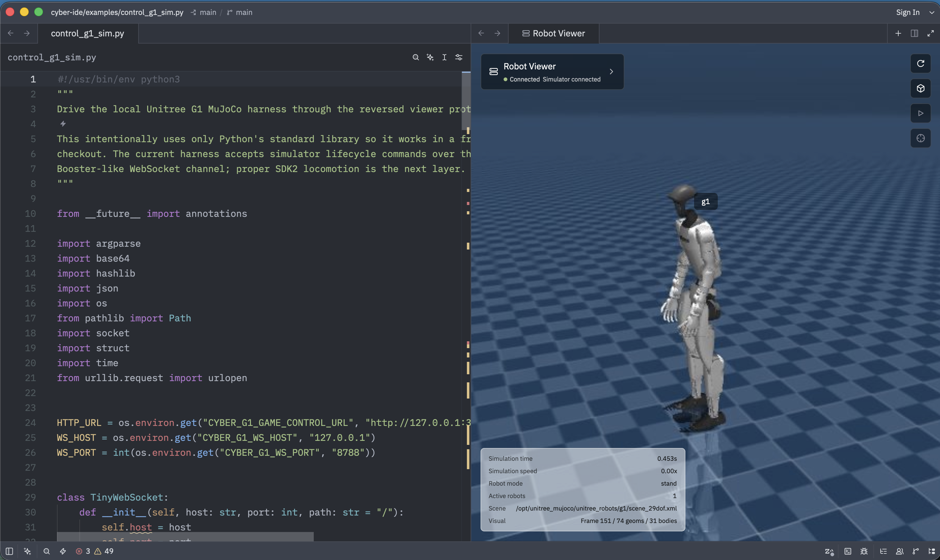The height and width of the screenshot is (560, 940).
Task: Open inline assist sparkle icon in editor toolbar
Action: (x=430, y=57)
